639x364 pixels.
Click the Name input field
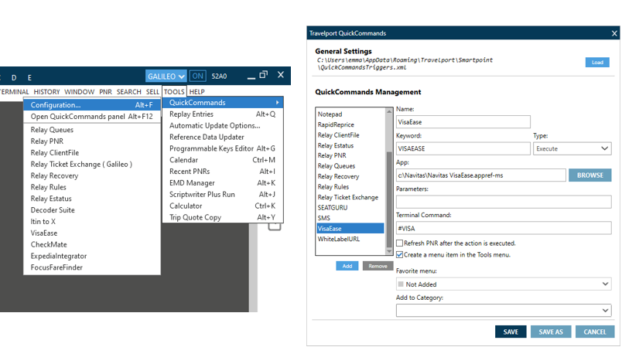pos(463,122)
